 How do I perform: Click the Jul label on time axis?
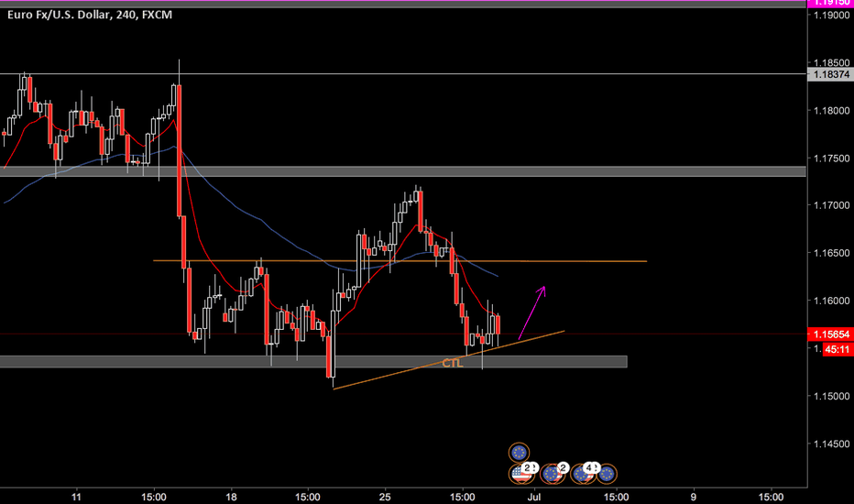[x=535, y=497]
